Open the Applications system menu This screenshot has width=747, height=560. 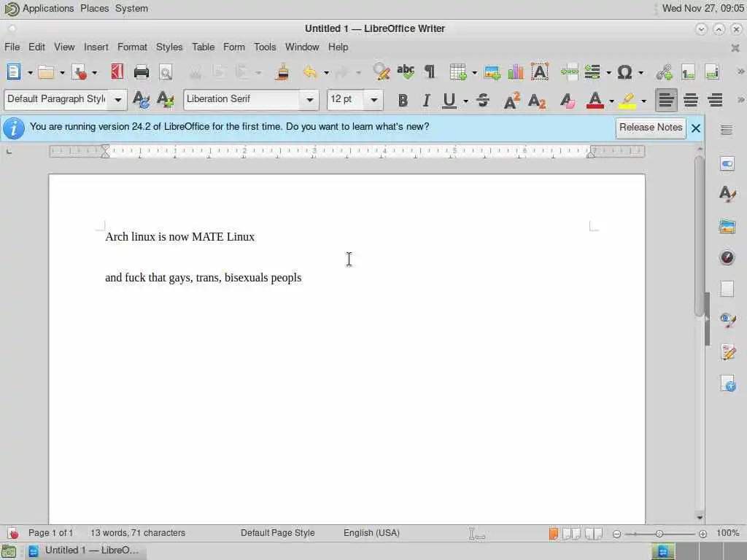pos(48,9)
